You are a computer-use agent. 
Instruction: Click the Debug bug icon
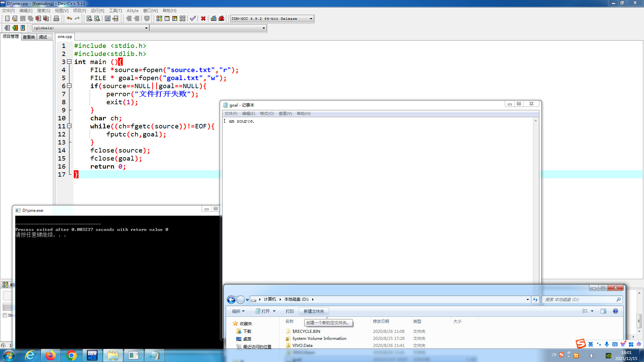[221, 18]
